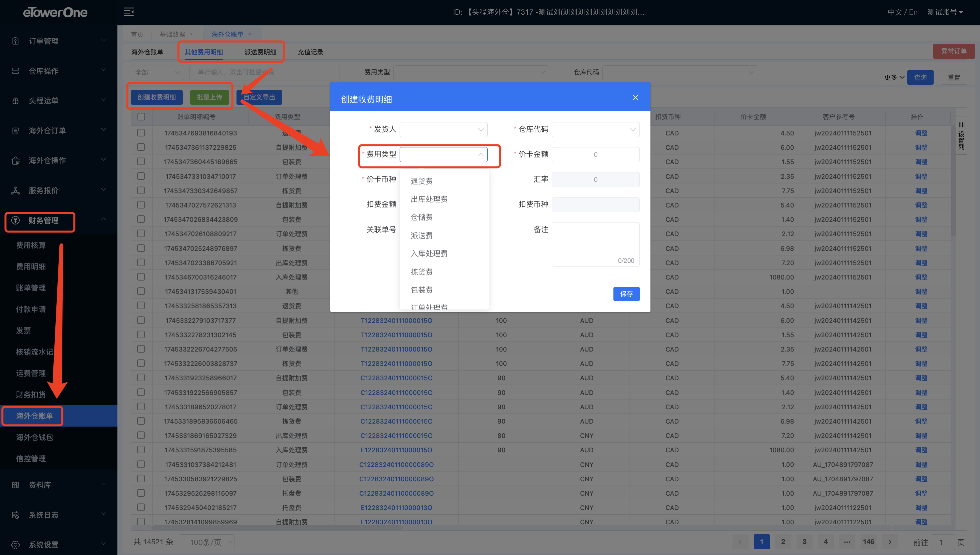Click the 服务报价 sidebar icon
The image size is (980, 555).
[x=15, y=190]
